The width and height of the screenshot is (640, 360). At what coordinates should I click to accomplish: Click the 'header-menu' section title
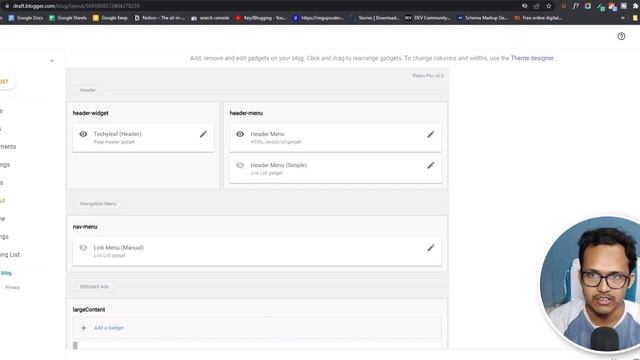pyautogui.click(x=246, y=113)
